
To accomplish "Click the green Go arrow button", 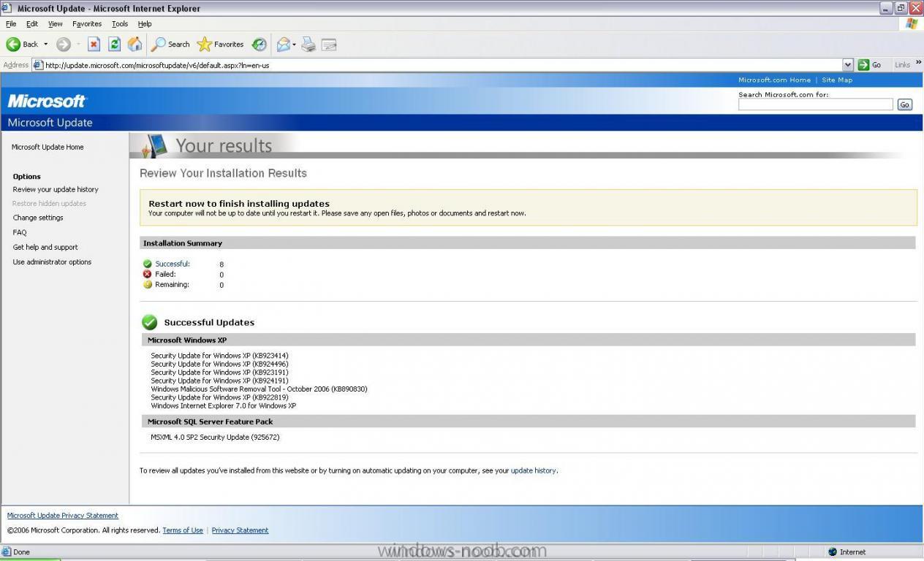I will click(x=870, y=65).
